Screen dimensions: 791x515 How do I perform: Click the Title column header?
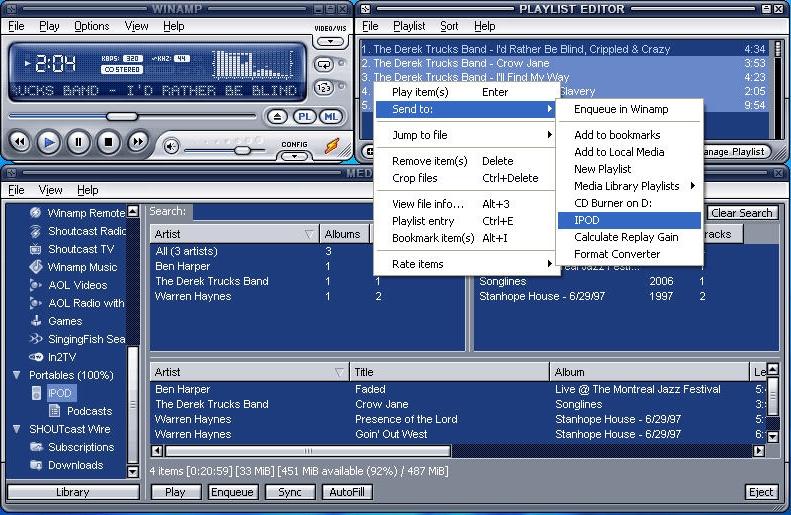point(449,372)
